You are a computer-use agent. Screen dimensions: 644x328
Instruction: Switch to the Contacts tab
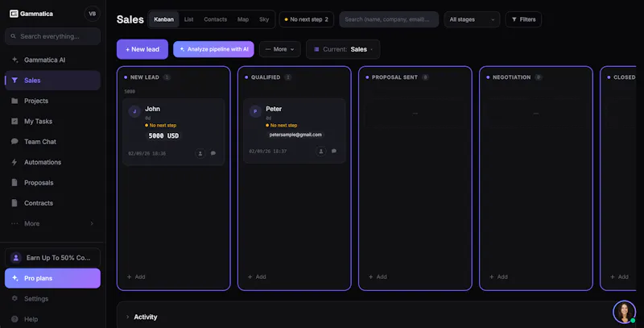point(215,19)
